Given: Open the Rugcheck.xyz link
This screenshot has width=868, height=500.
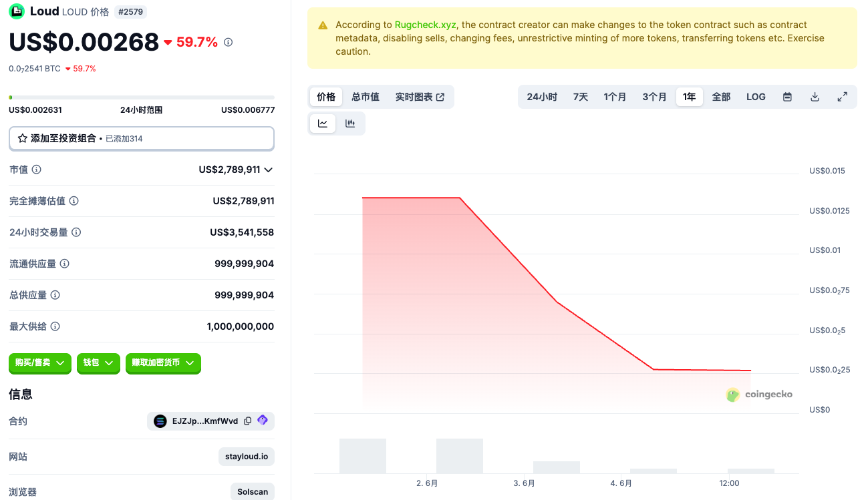Looking at the screenshot, I should click(425, 25).
